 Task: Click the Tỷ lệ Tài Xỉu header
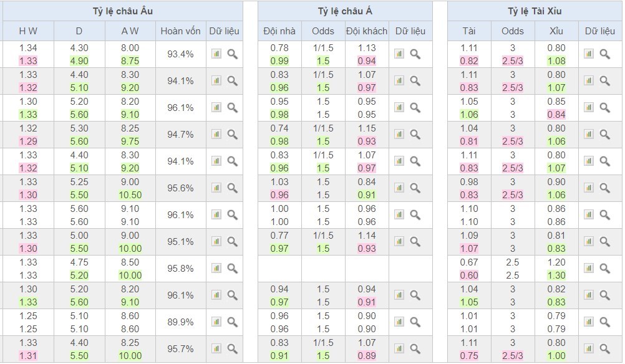point(534,11)
